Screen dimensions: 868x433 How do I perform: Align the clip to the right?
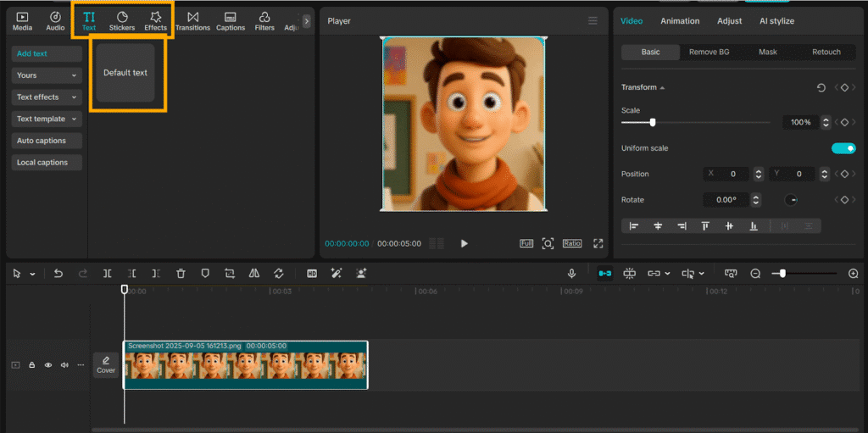(682, 226)
